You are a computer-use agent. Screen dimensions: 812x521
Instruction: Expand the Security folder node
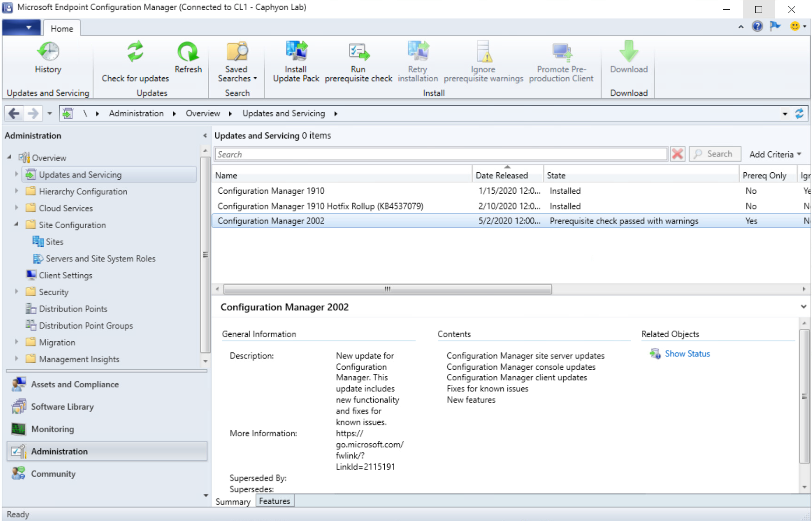16,291
